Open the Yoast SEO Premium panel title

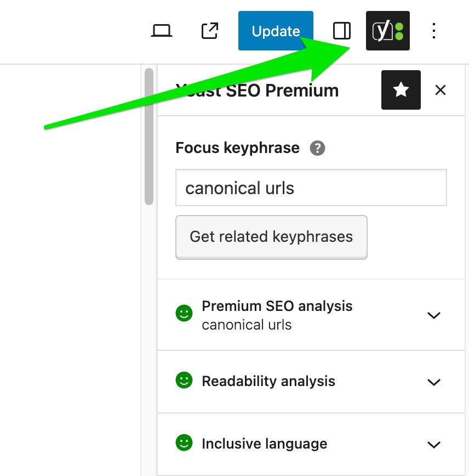[x=257, y=90]
